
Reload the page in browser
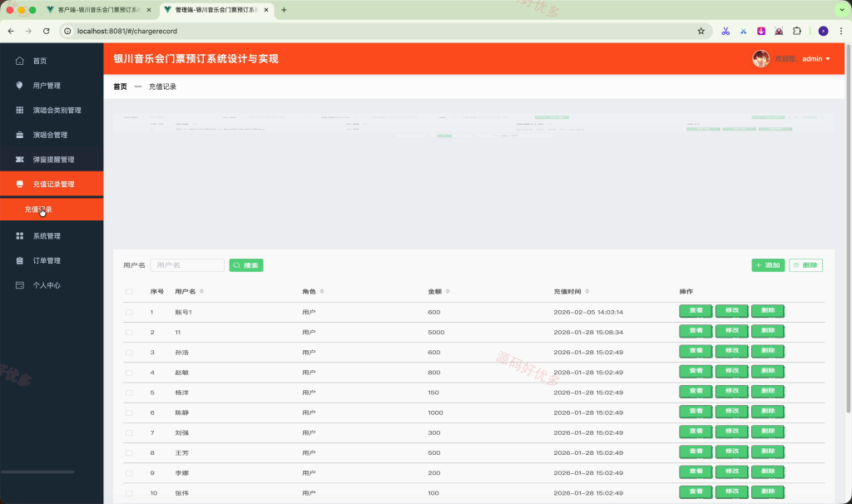47,31
